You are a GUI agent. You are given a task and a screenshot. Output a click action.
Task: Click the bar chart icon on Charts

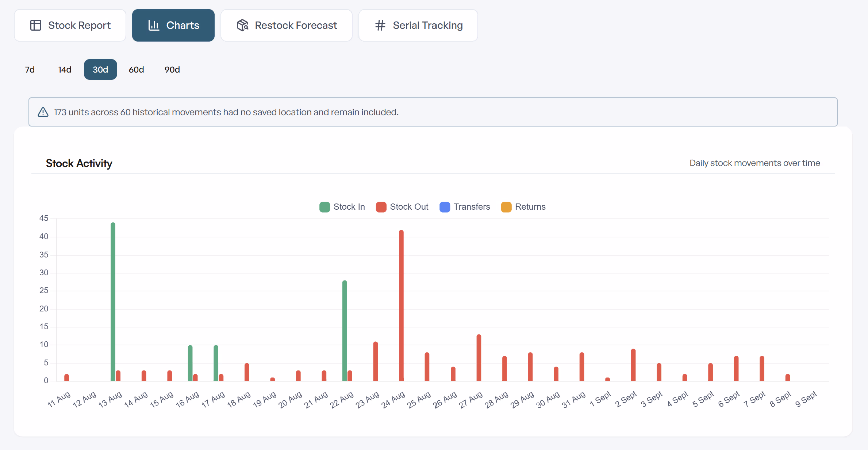(154, 25)
